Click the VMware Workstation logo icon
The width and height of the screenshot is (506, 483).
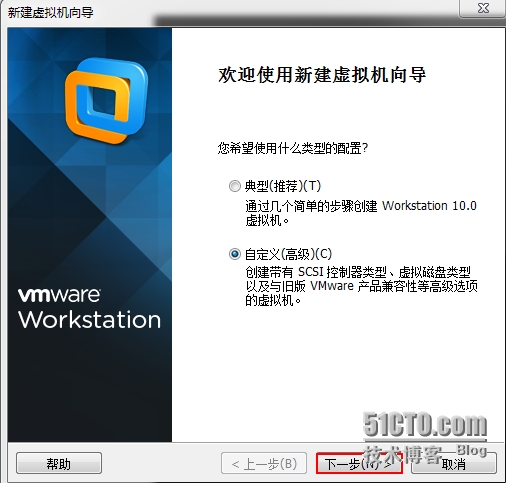[106, 101]
